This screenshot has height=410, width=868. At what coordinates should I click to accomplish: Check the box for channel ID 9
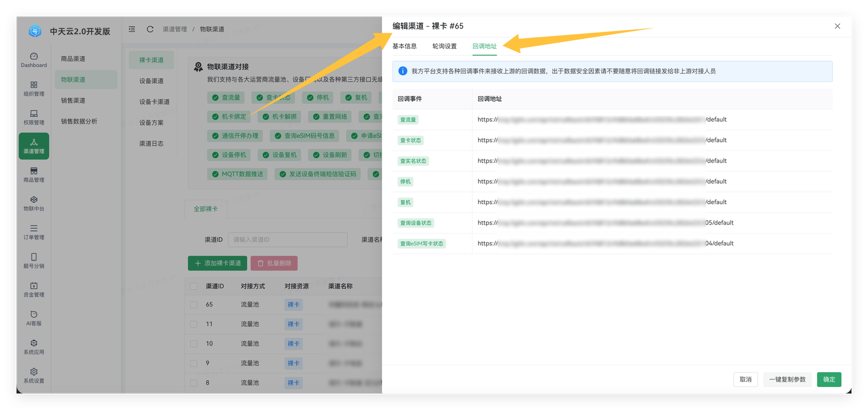[x=193, y=363]
